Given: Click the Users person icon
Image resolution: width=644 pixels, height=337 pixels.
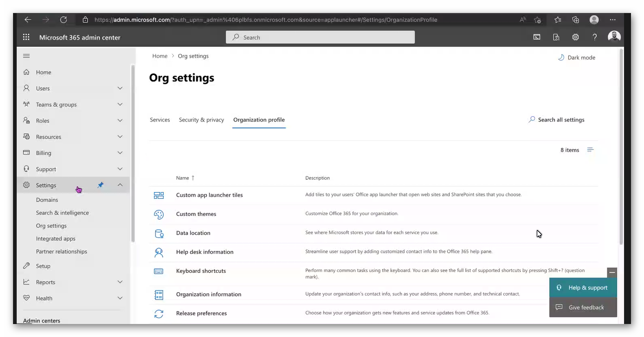Looking at the screenshot, I should [26, 88].
